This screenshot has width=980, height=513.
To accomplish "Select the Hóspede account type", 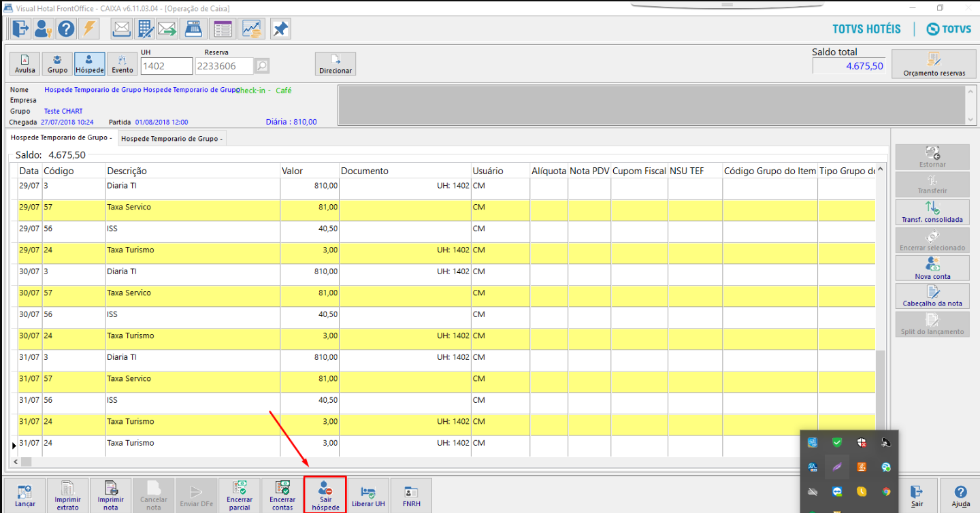I will pos(90,64).
